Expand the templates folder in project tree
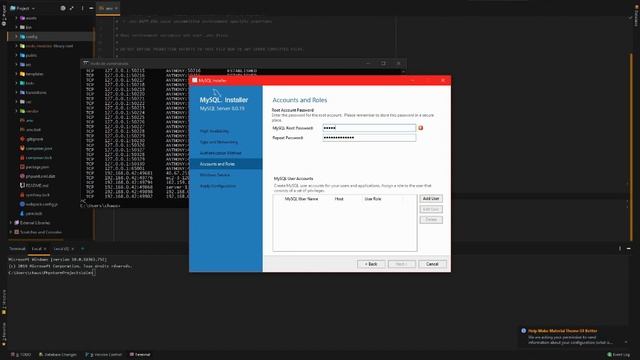 click(16, 74)
